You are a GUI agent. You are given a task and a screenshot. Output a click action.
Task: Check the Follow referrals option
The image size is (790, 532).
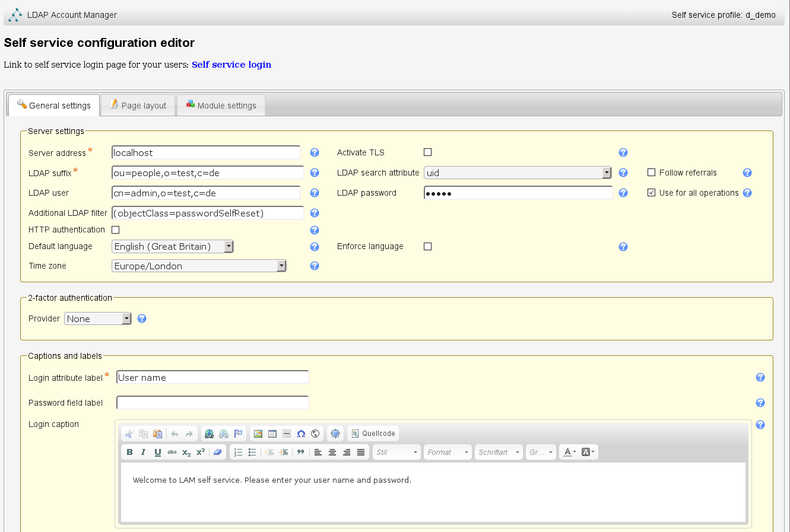coord(651,173)
